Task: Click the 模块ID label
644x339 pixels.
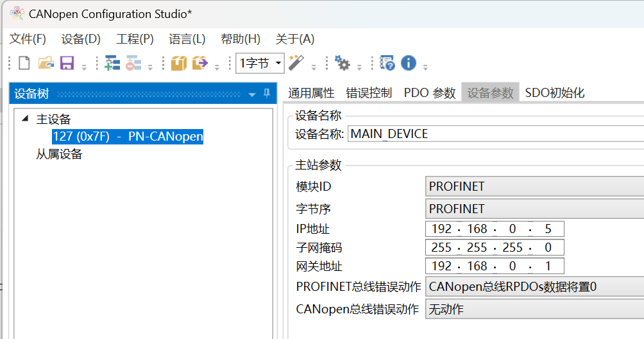Action: (314, 187)
